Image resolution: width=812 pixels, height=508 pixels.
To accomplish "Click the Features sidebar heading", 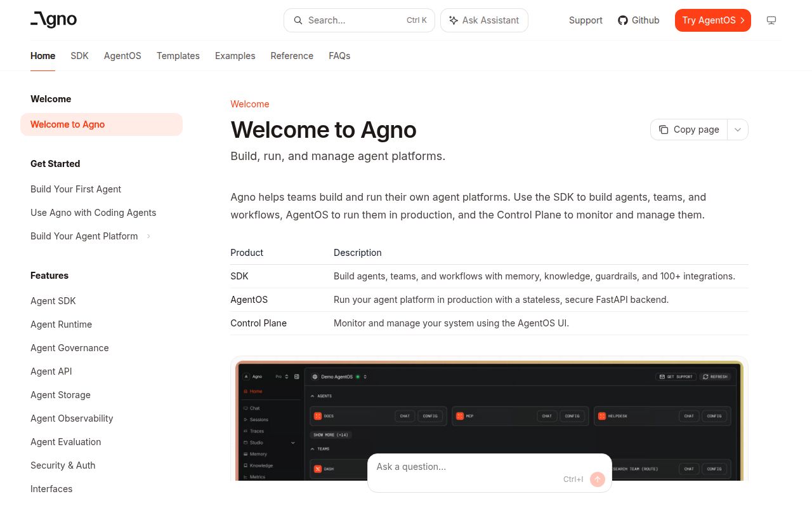I will click(x=49, y=276).
